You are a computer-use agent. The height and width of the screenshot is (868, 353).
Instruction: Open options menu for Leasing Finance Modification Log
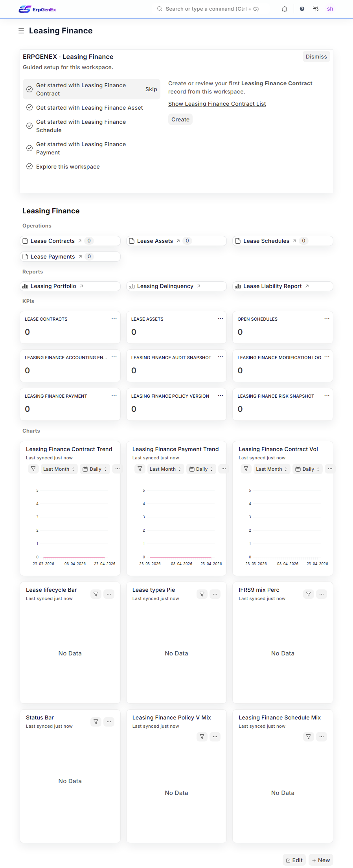click(327, 357)
